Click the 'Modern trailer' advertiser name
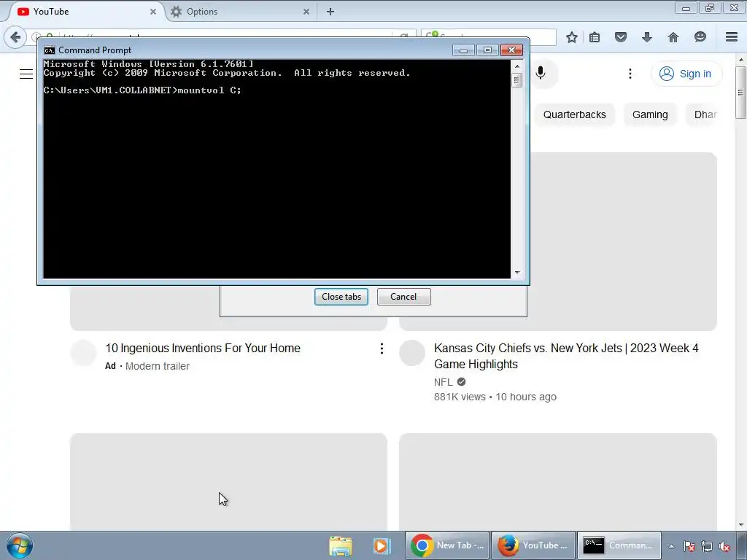747x560 pixels. tap(158, 366)
